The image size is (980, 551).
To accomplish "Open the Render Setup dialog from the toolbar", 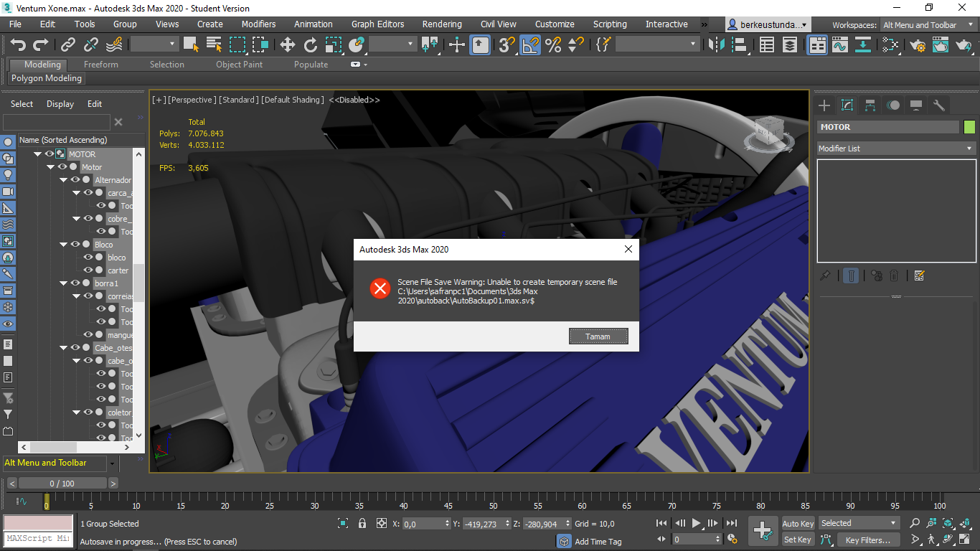I will point(918,44).
